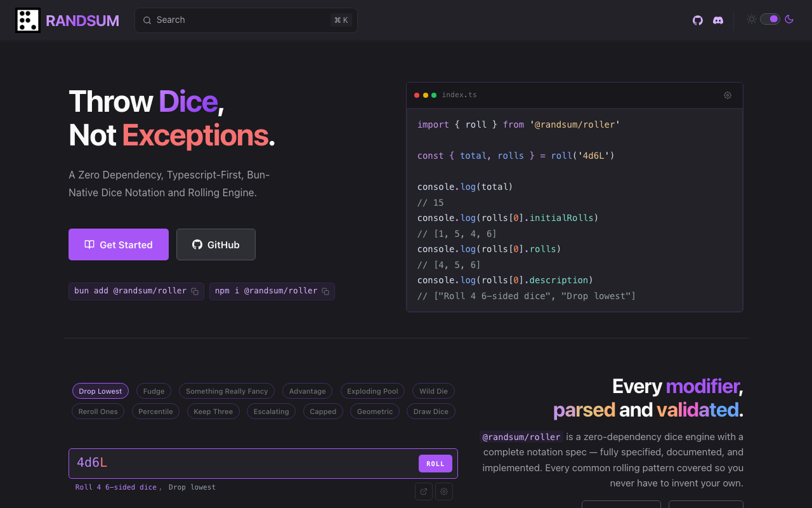Select the Something Really Fancy preset
812x508 pixels.
click(x=227, y=391)
